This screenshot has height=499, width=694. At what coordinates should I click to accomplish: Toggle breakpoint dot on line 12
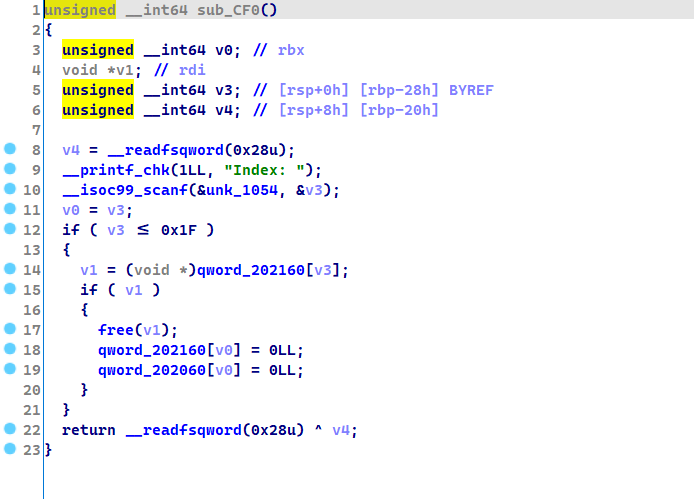click(x=10, y=229)
